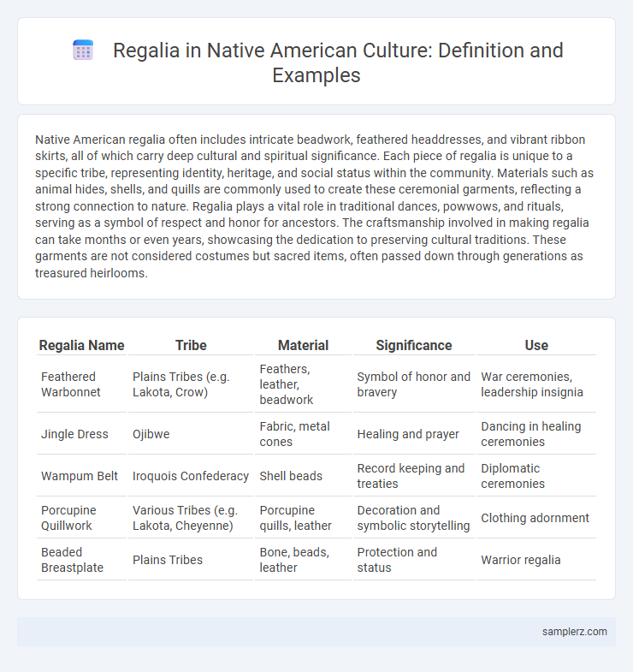Select the 'Material' column header
Viewport: 633px width, 672px height.
[x=303, y=346]
